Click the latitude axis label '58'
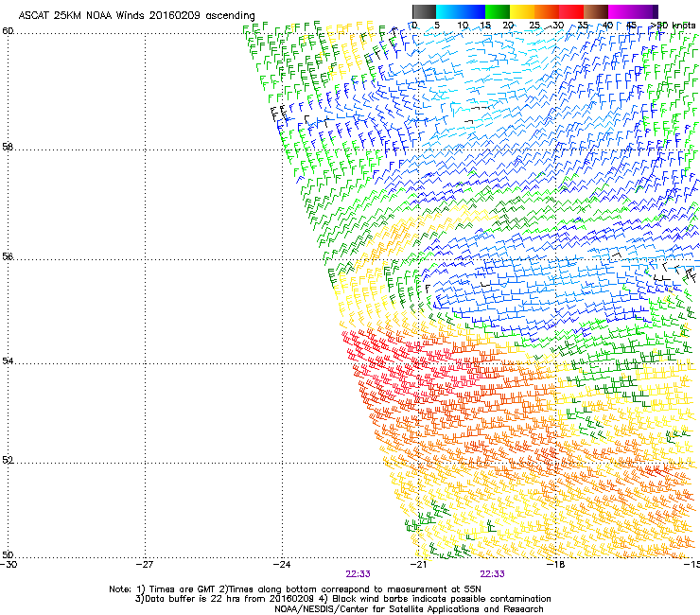The height and width of the screenshot is (615, 700). 8,147
